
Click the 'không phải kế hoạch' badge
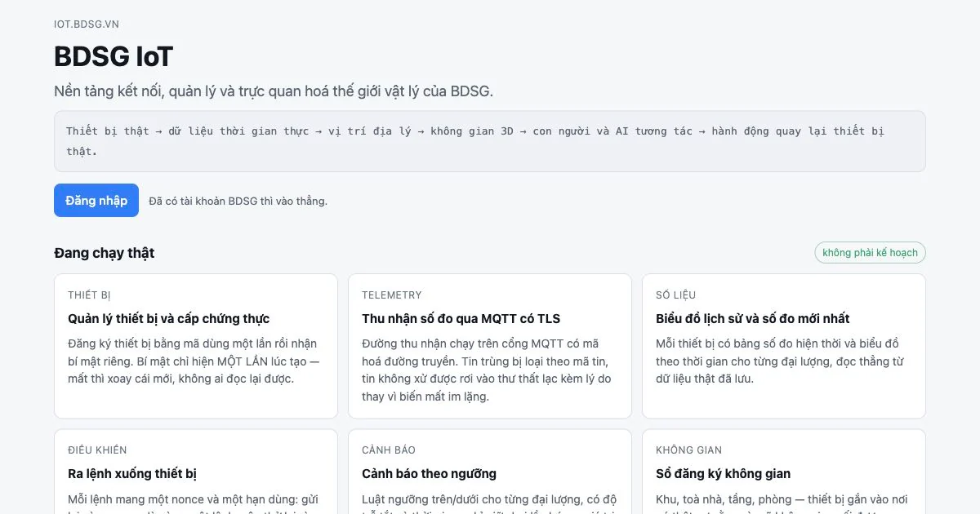(870, 253)
